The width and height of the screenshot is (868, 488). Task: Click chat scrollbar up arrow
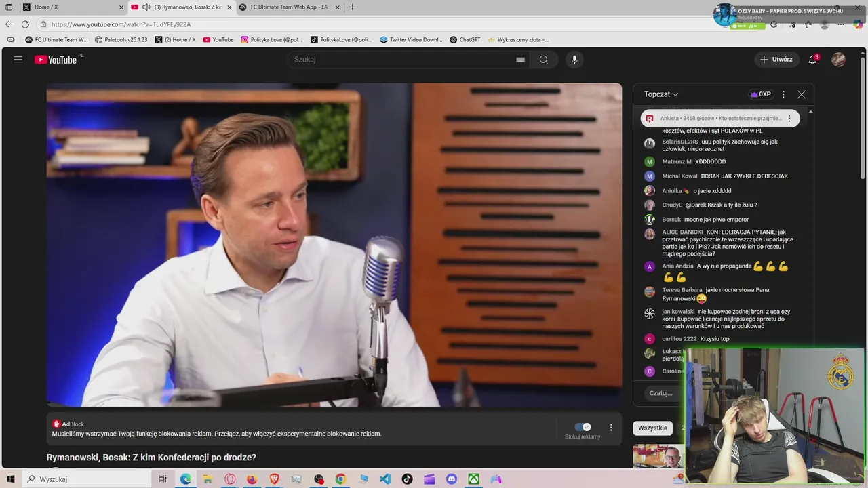point(810,111)
